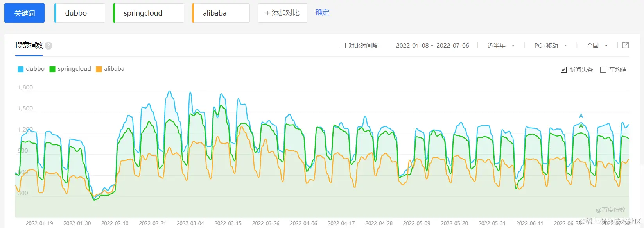Expand the 近半年 period dropdown
The image size is (644, 228).
pos(501,46)
